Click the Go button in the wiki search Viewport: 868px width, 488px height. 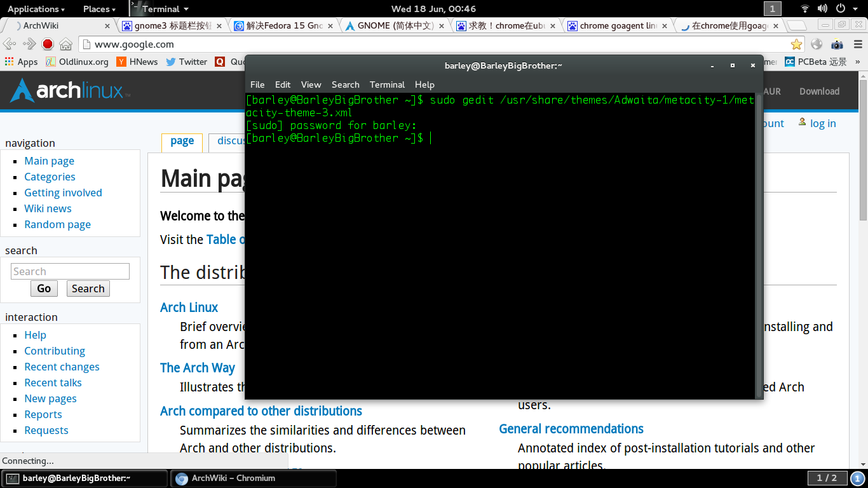44,288
